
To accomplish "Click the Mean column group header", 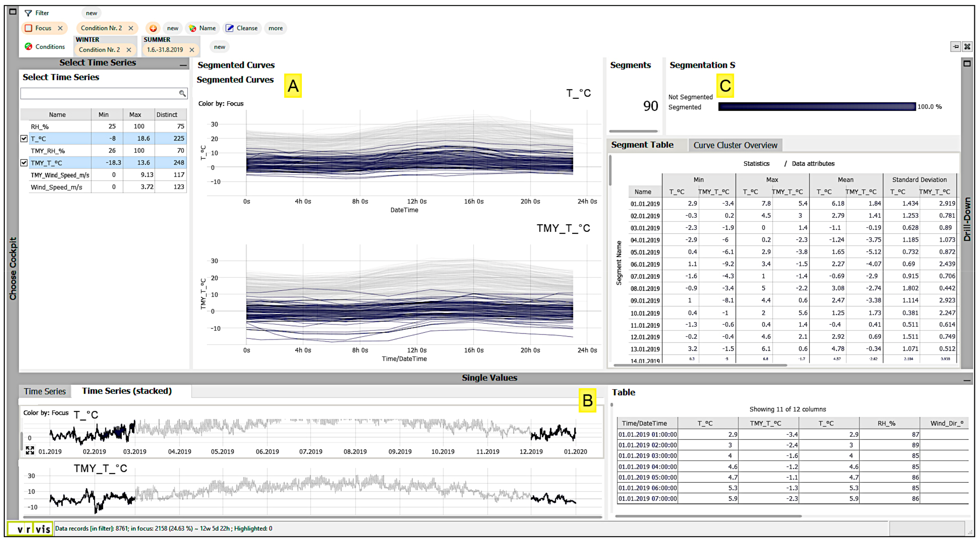I will click(845, 180).
